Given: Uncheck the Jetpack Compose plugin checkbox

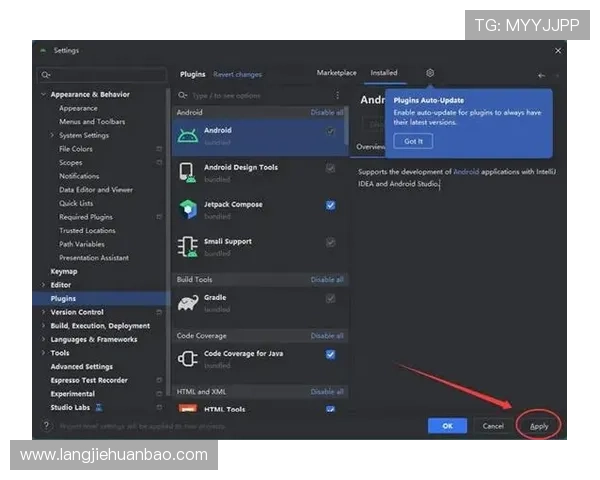Looking at the screenshot, I should pos(330,205).
